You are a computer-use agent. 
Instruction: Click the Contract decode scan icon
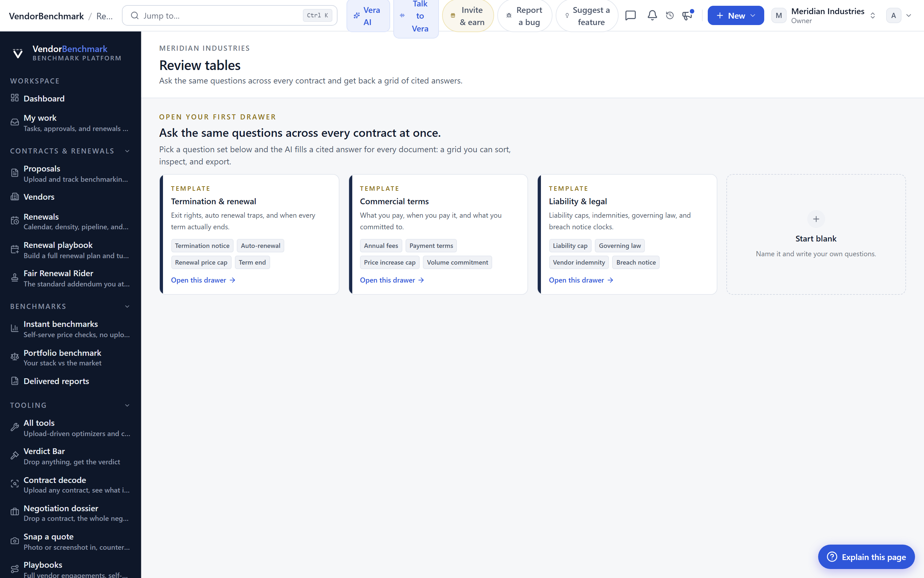pyautogui.click(x=14, y=484)
